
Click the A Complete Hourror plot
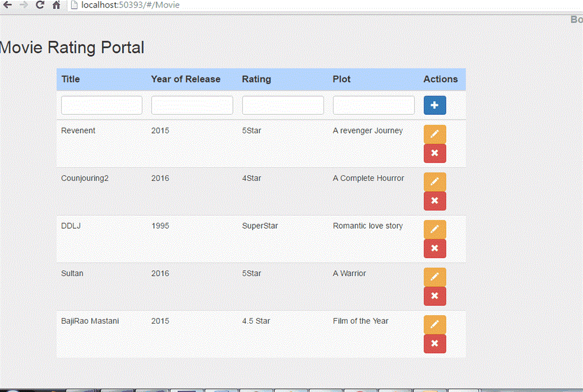368,178
